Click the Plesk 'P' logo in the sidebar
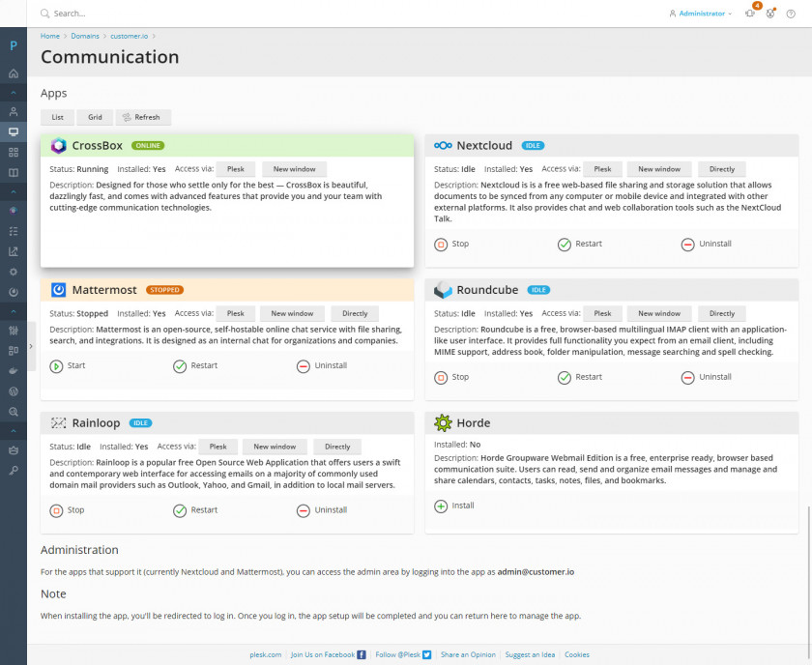This screenshot has height=665, width=812. pos(14,45)
